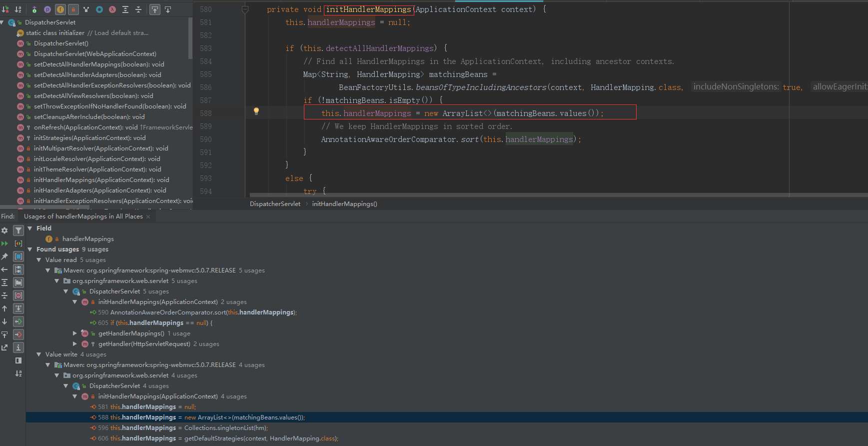Screen dimensions: 868x446
Task: Click initHandlerMappings() in editor breadcrumb
Action: pos(345,204)
